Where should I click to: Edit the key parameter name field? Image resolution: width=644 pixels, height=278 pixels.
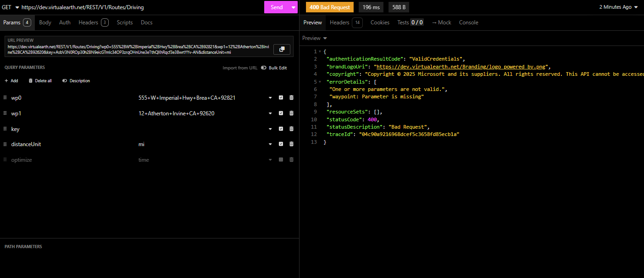tap(72, 129)
